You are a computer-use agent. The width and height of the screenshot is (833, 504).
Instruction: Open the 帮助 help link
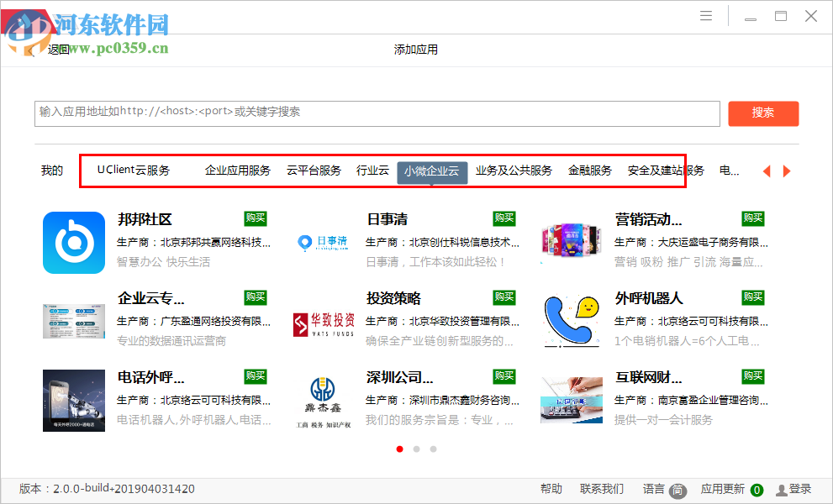tap(551, 488)
